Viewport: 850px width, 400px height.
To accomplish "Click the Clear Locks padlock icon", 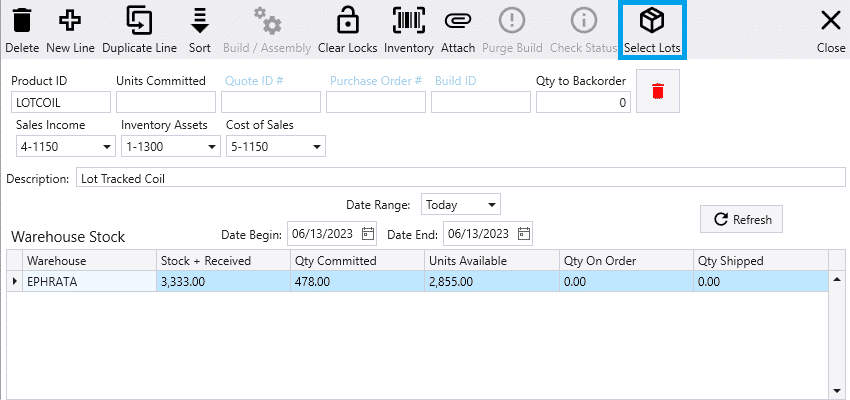I will click(347, 21).
